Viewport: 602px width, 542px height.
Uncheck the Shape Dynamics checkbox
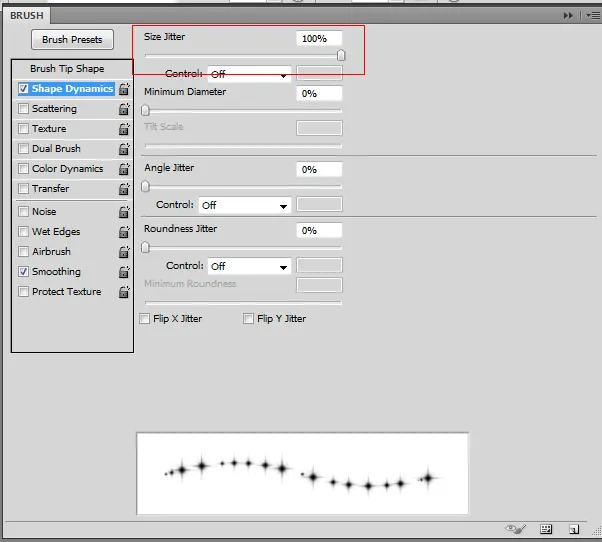23,89
